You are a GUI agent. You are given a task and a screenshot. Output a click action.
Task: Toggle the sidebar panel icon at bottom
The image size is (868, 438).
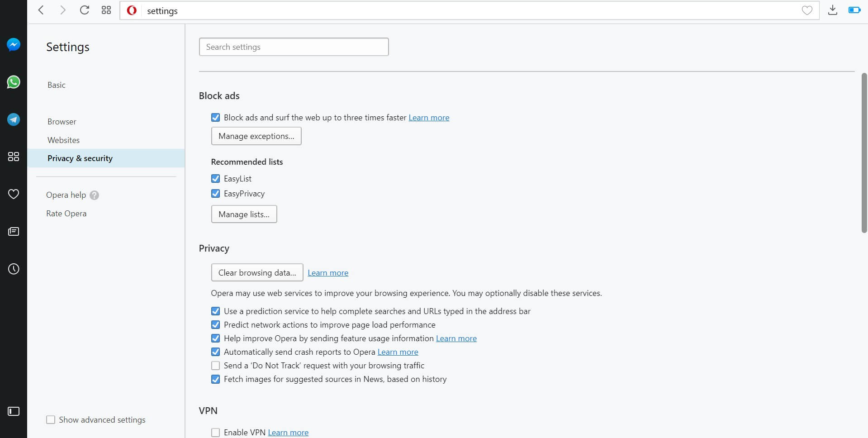coord(14,411)
